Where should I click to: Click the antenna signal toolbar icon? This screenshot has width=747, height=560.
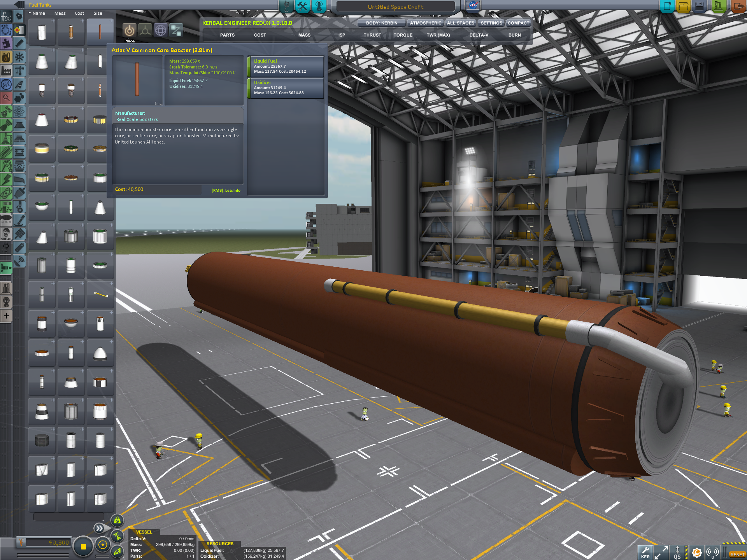point(712,552)
